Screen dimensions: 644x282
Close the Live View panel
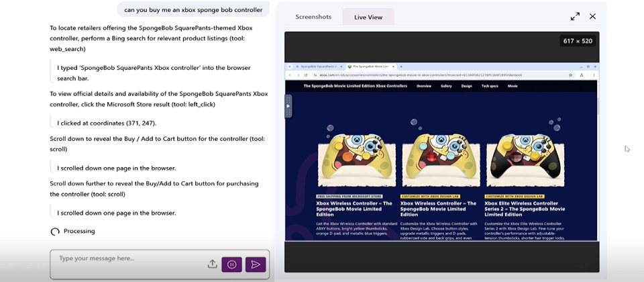coord(592,16)
